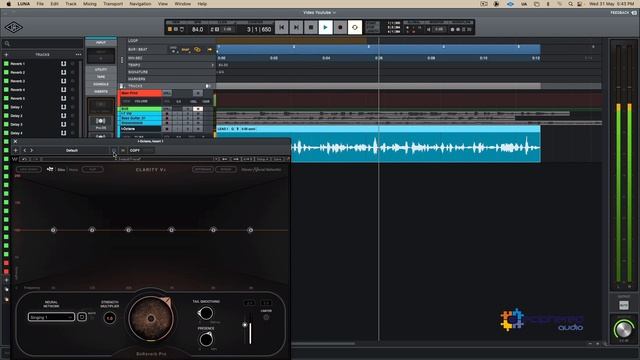Open the Transport menu
The image size is (640, 360).
click(113, 4)
